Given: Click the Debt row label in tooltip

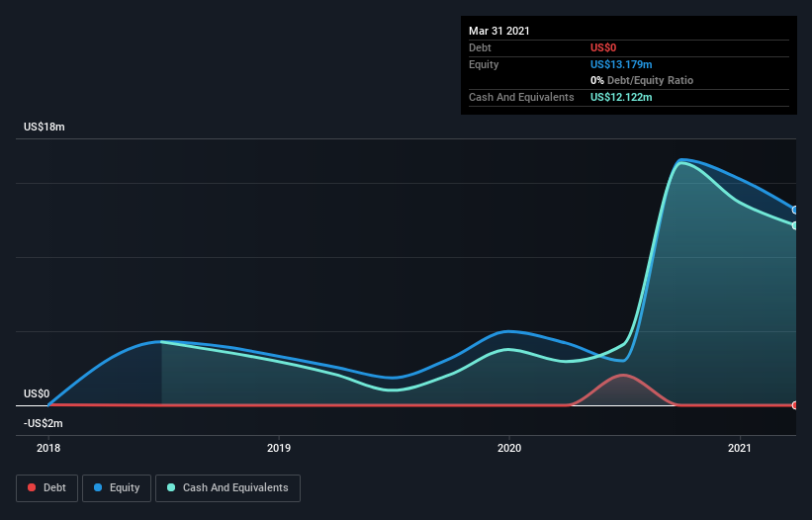Looking at the screenshot, I should point(480,47).
